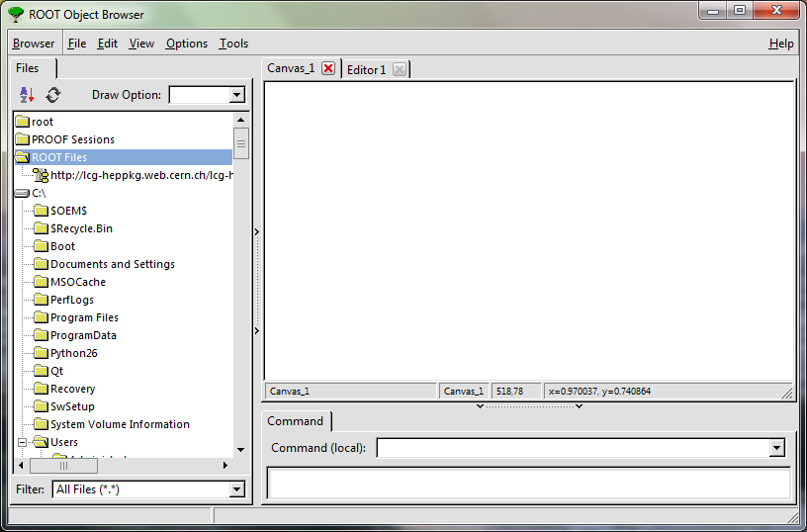The width and height of the screenshot is (807, 532).
Task: Click lower arrow on left panel splitter
Action: (x=257, y=331)
